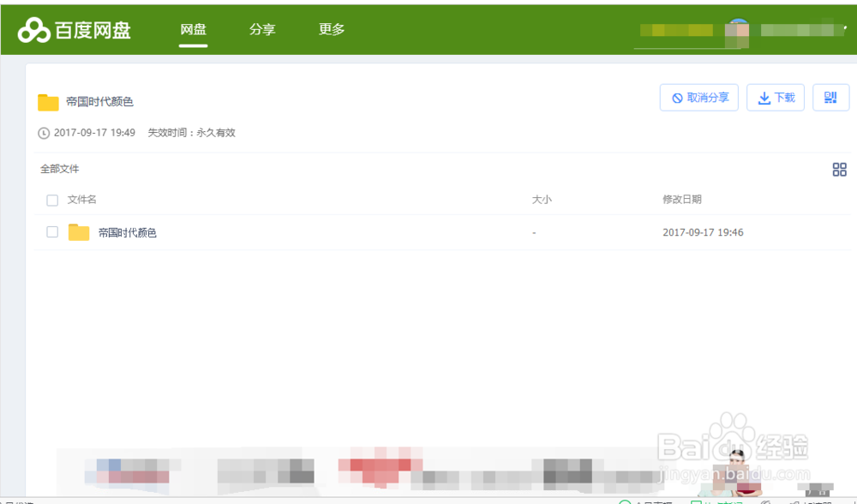
Task: Tick the select-all checkbox beside 文件名
Action: click(52, 200)
